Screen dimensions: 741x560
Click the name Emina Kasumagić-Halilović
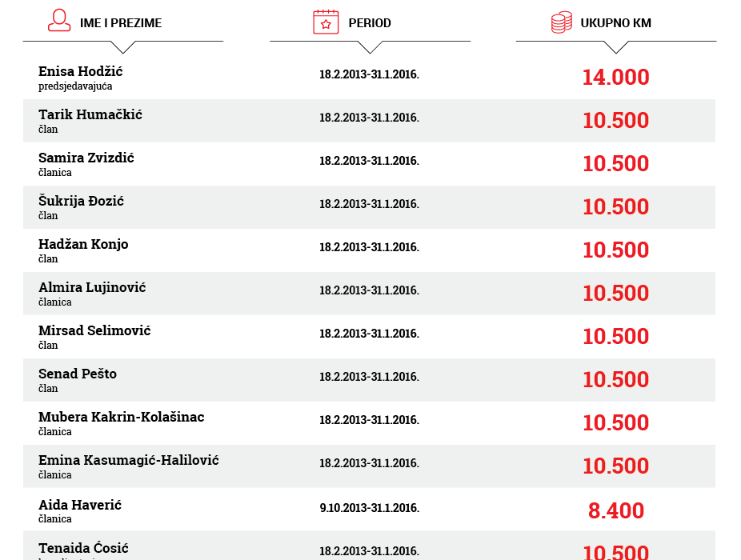(x=128, y=460)
